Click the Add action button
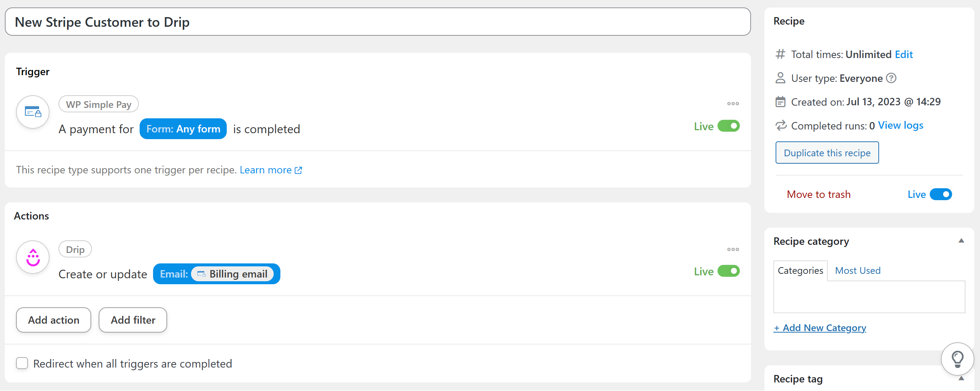The height and width of the screenshot is (391, 980). coord(54,320)
